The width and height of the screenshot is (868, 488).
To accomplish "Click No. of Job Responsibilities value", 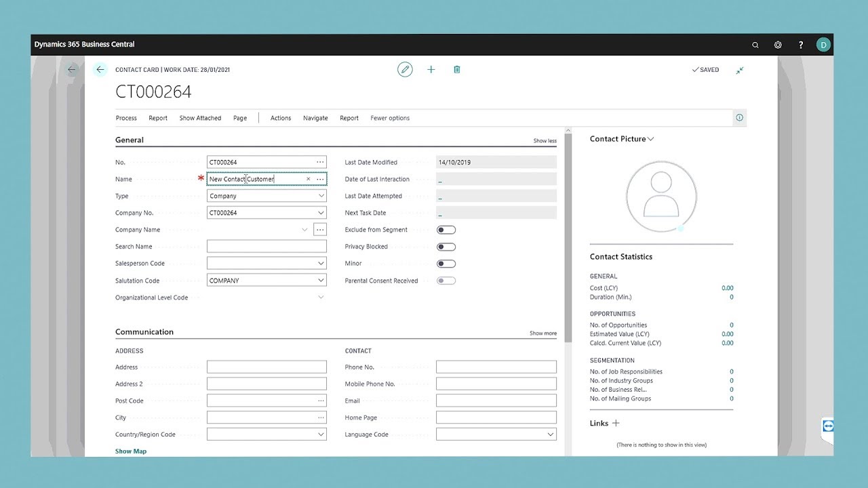I will coord(731,371).
